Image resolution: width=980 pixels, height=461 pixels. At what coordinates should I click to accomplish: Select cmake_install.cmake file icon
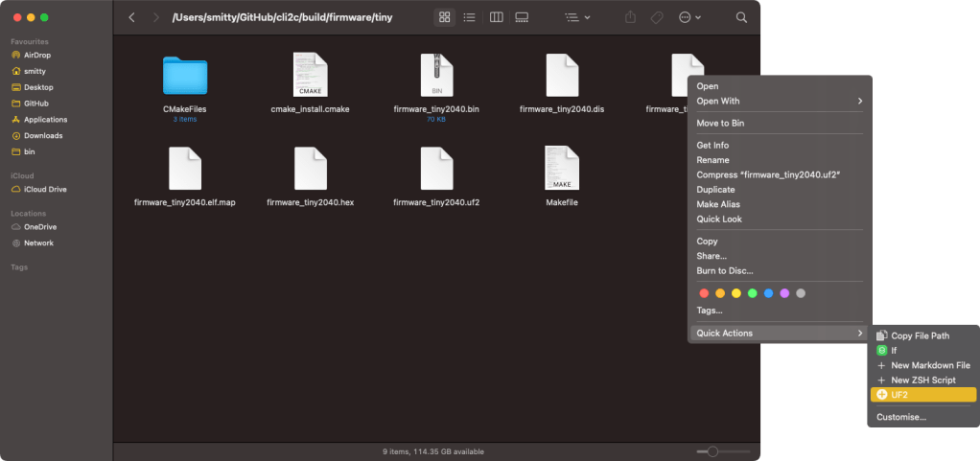click(x=310, y=75)
